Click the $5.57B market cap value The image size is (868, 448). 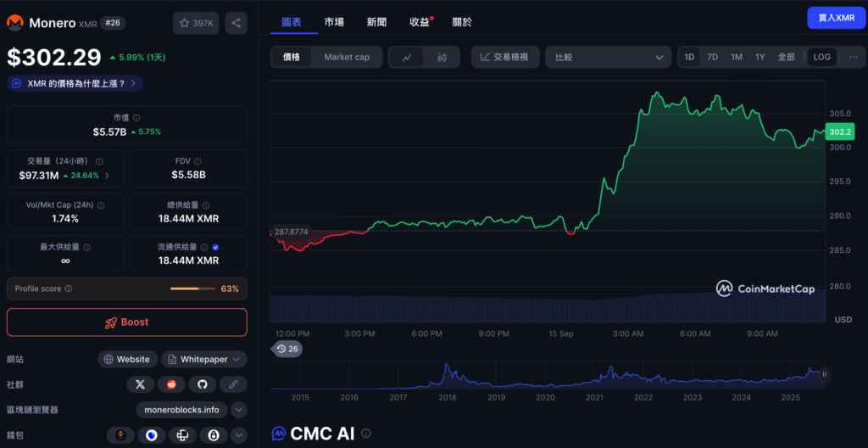[109, 132]
